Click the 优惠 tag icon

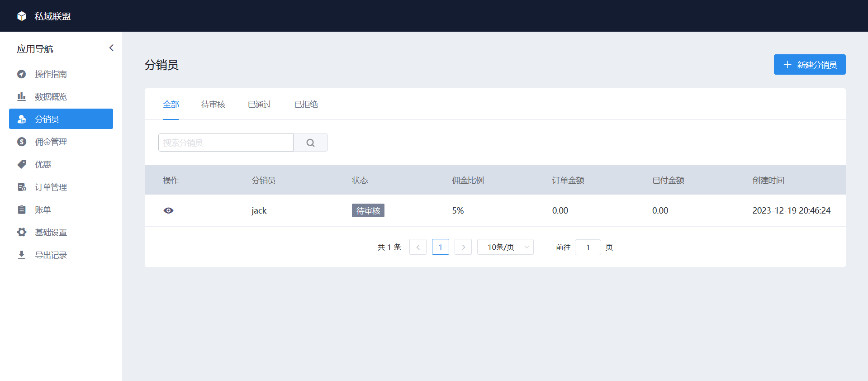tap(21, 164)
